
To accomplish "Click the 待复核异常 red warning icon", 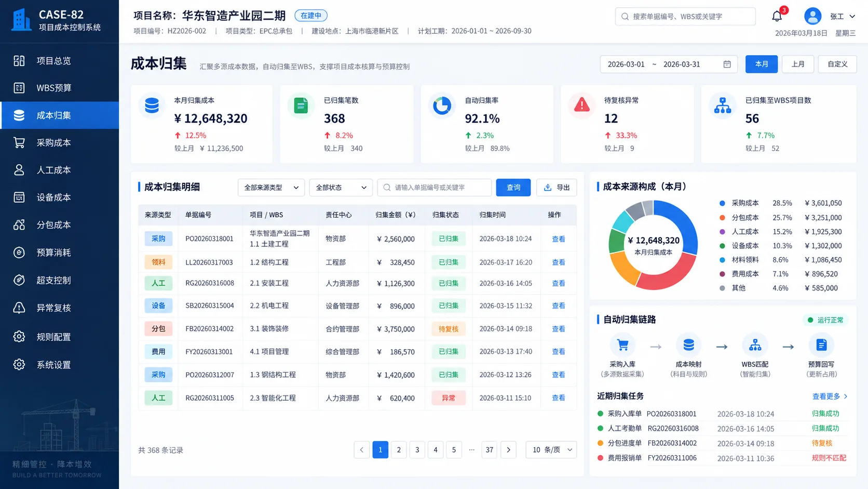I will [x=581, y=105].
